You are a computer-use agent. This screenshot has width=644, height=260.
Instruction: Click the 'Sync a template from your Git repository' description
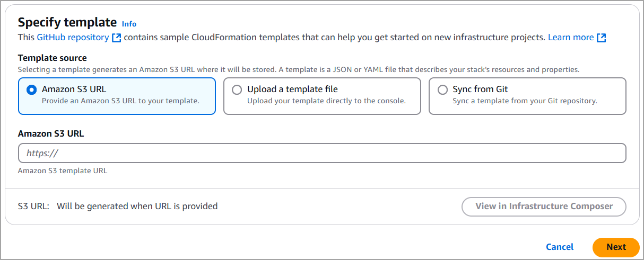[525, 101]
